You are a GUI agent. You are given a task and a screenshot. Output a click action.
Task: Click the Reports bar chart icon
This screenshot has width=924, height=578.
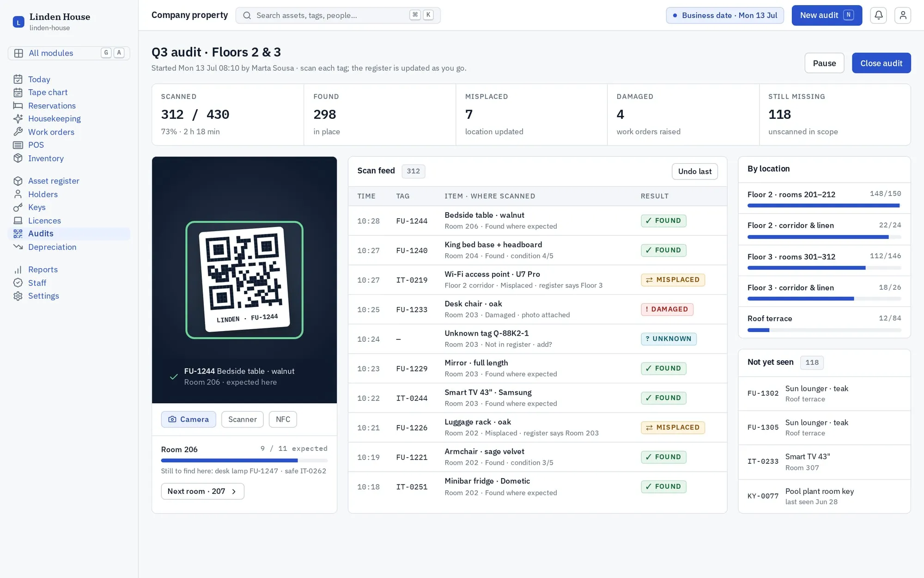coord(18,270)
